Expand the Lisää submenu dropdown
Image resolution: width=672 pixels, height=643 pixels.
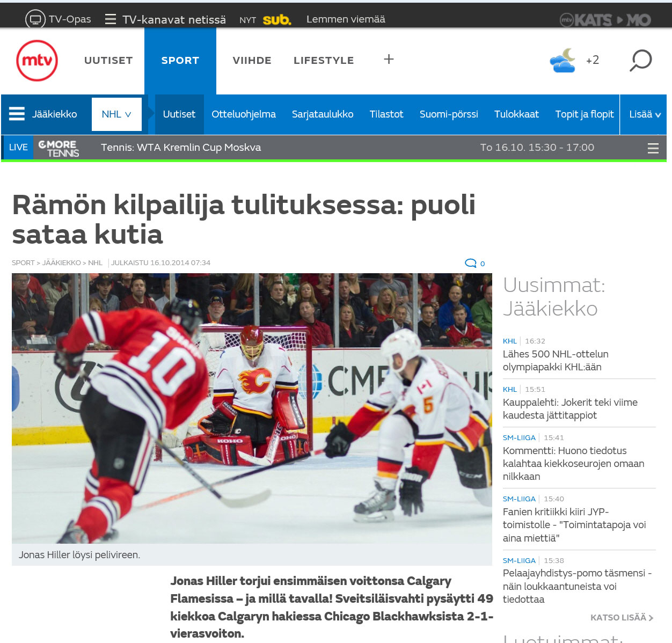(x=645, y=114)
